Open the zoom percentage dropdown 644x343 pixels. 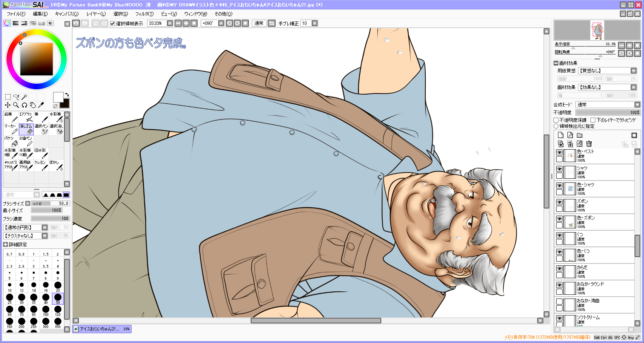[170, 23]
